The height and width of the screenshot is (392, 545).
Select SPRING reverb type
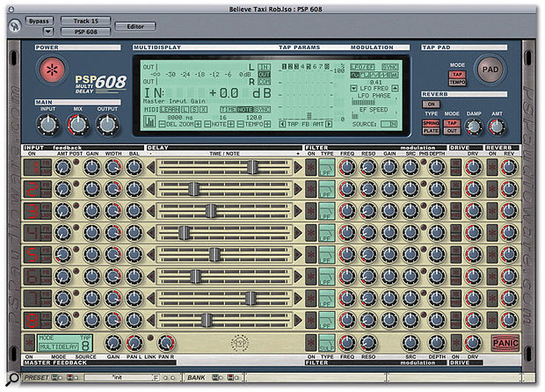pyautogui.click(x=431, y=123)
